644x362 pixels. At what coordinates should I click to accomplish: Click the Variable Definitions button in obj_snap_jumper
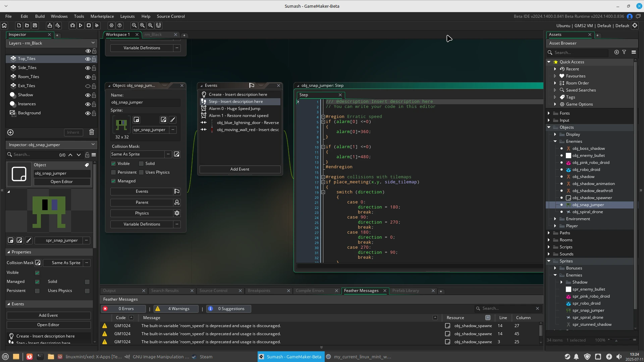coord(142,224)
